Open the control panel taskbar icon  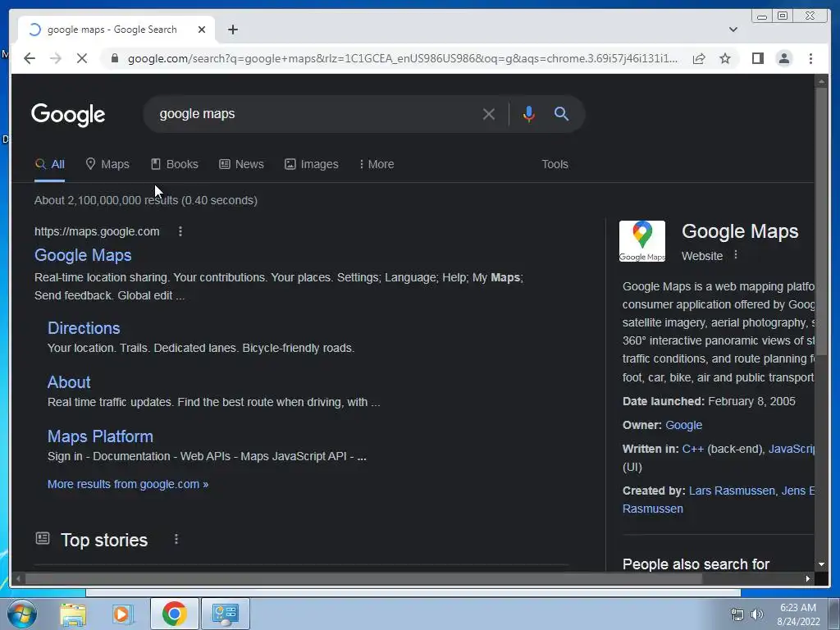(225, 614)
